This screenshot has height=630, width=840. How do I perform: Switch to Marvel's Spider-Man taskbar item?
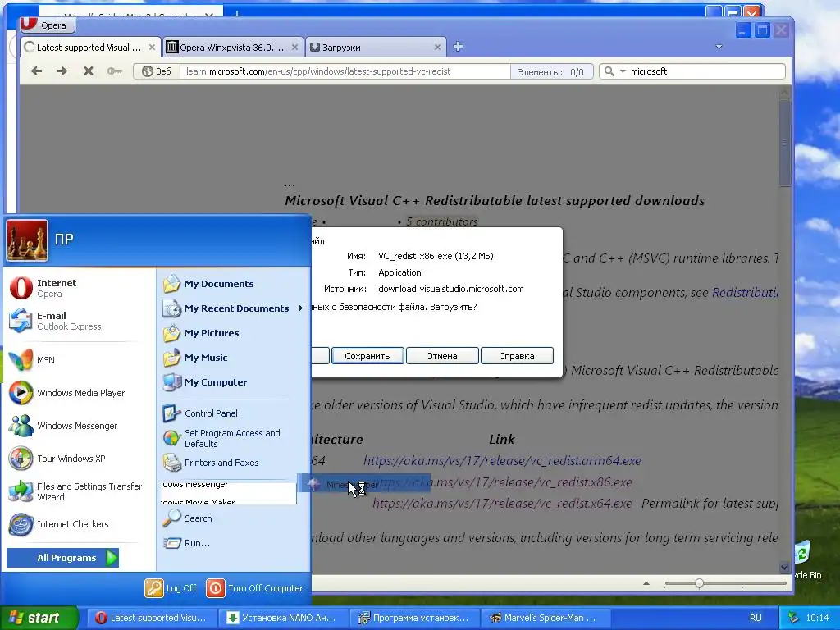pyautogui.click(x=545, y=618)
